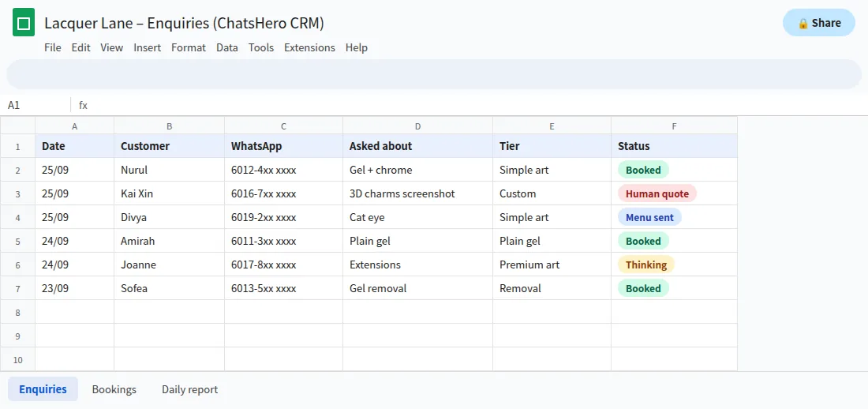Switch to the Bookings sheet tab
The width and height of the screenshot is (868, 409).
pos(114,389)
